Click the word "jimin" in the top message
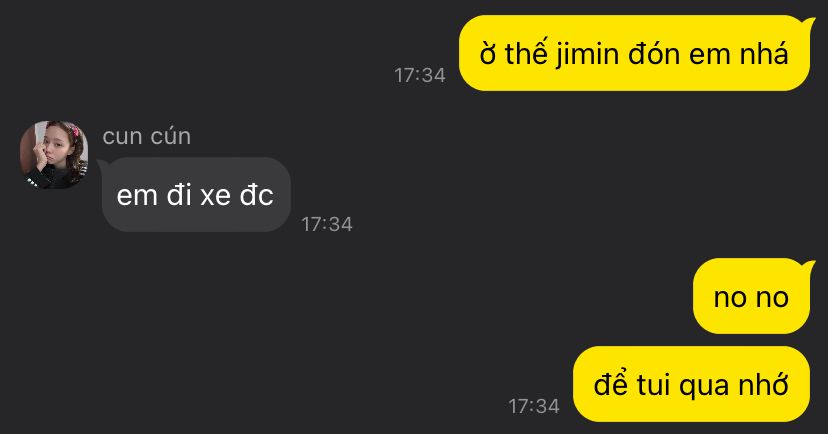The image size is (828, 434). [587, 55]
